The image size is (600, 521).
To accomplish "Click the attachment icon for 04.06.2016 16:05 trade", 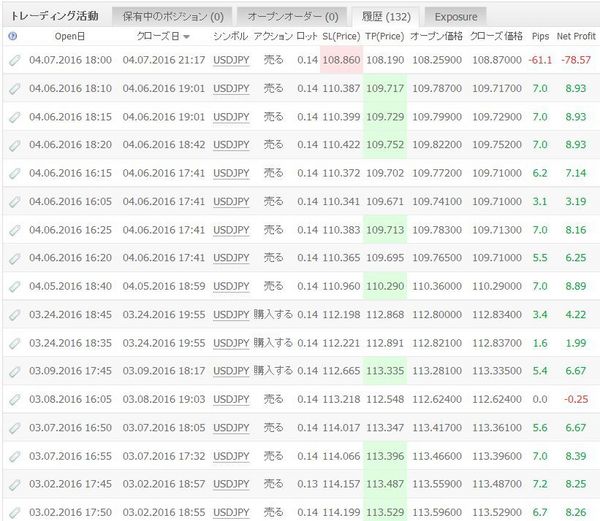I will point(15,202).
